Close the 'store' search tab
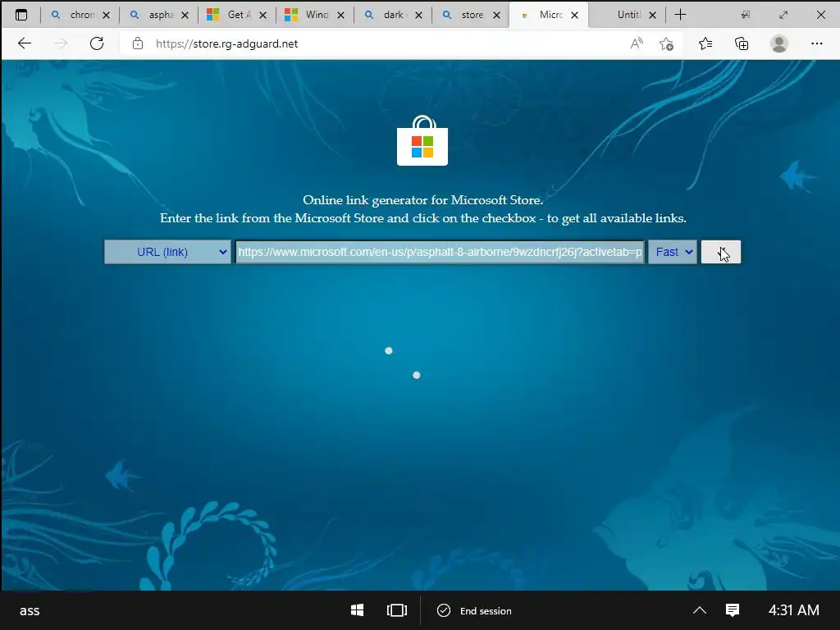The height and width of the screenshot is (630, 840). (496, 15)
